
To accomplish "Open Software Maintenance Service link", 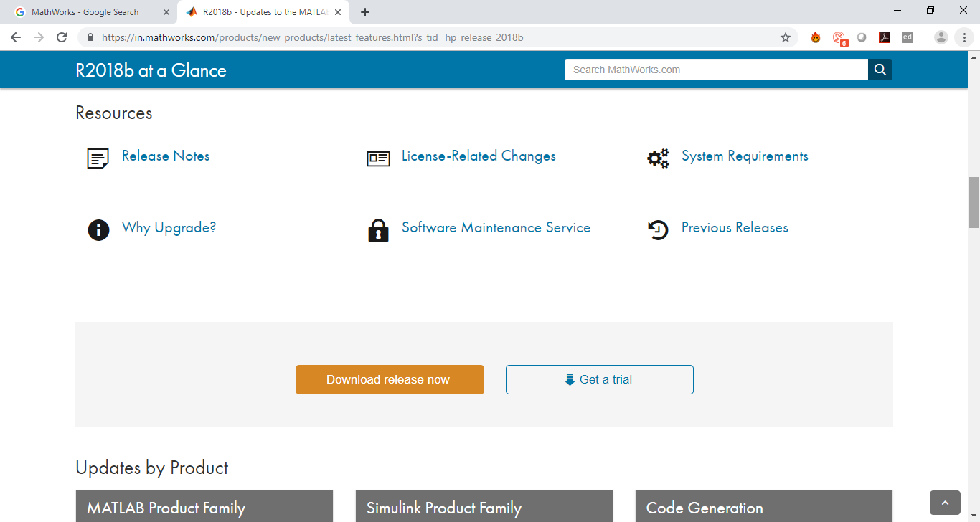I will 496,227.
